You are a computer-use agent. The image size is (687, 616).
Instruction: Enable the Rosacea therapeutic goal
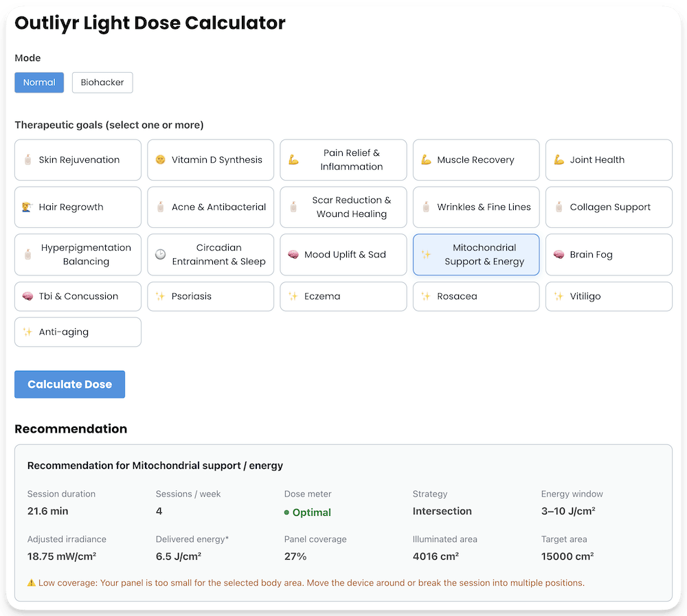pyautogui.click(x=476, y=296)
